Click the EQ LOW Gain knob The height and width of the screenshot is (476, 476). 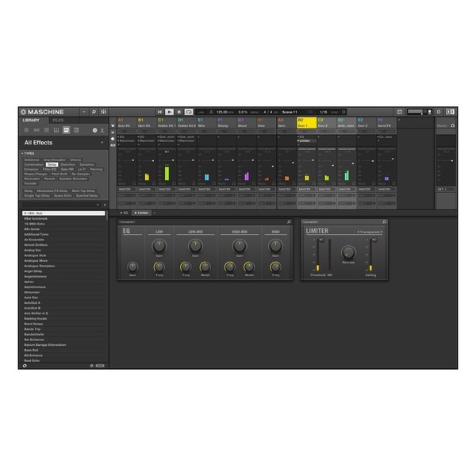click(x=159, y=246)
